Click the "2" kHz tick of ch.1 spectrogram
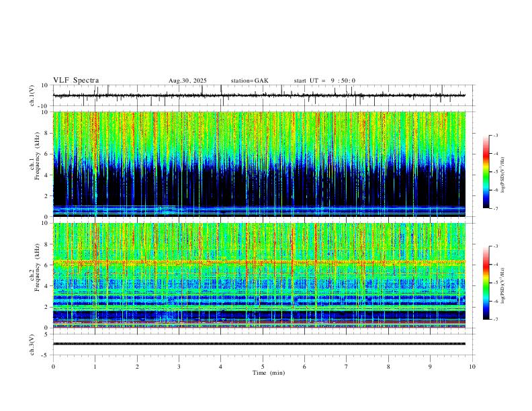The height and width of the screenshot is (411, 532). click(47, 195)
